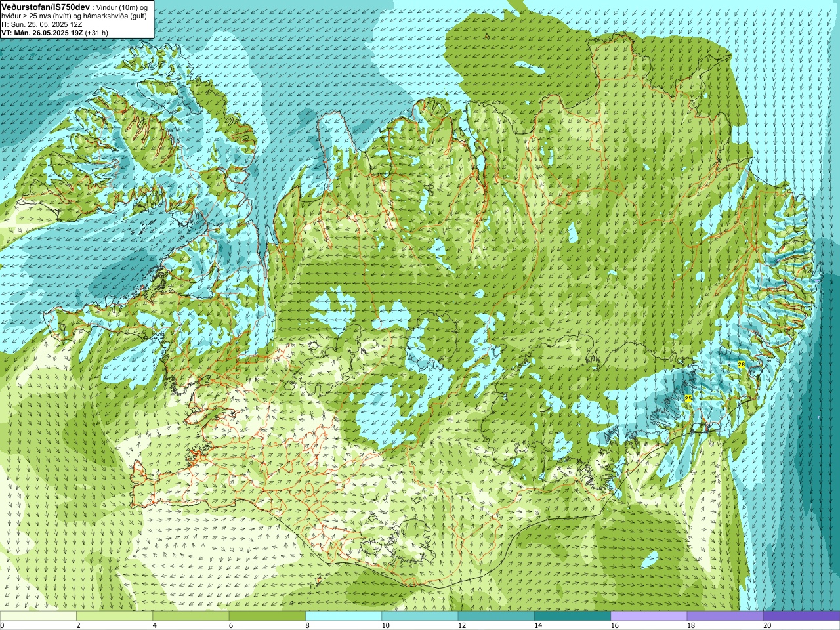Click the legend tick label '20'

click(x=767, y=625)
